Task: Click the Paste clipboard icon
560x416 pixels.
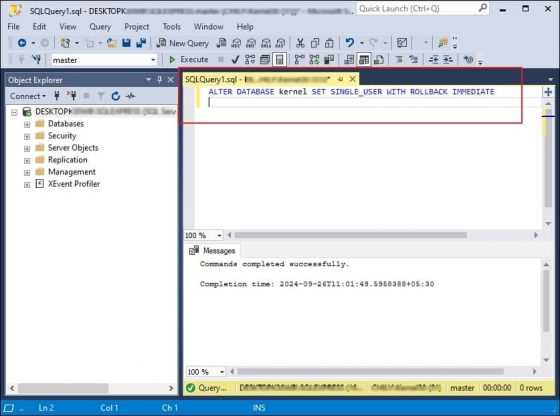Action: (x=329, y=43)
